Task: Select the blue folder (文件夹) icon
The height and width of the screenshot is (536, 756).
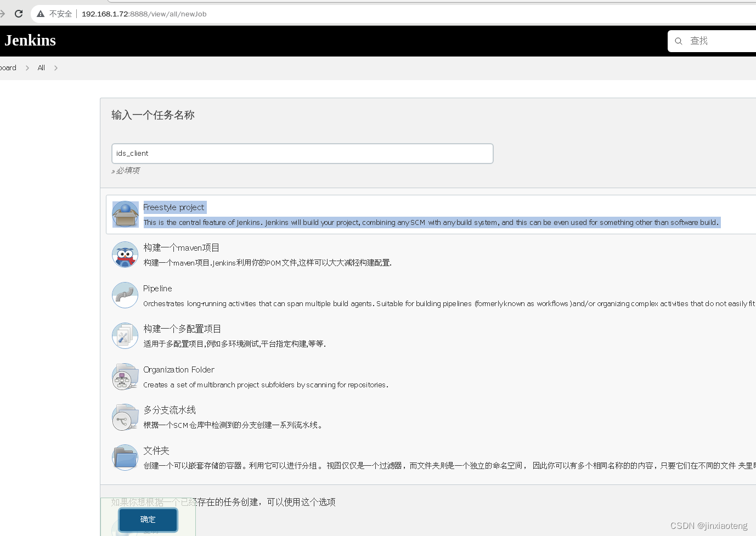Action: coord(125,458)
